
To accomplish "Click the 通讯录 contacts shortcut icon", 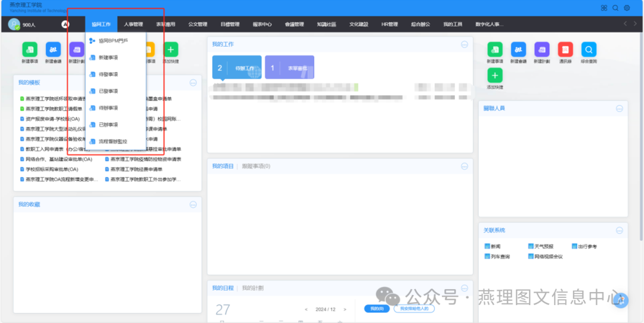I will [565, 49].
